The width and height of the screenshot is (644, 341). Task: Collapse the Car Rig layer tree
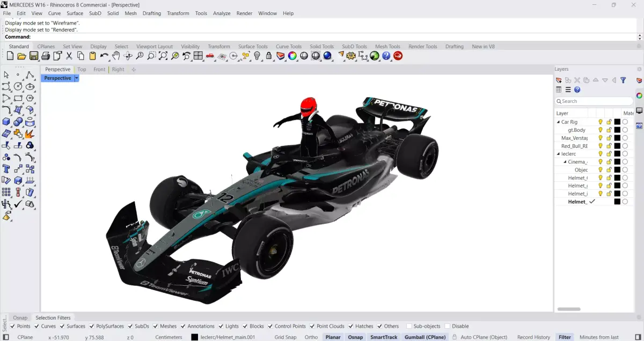(558, 122)
